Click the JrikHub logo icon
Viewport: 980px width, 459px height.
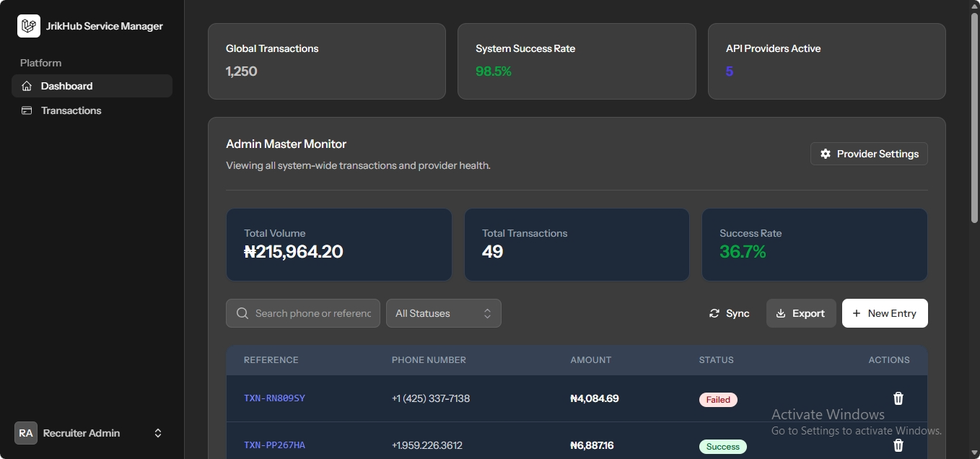tap(29, 26)
